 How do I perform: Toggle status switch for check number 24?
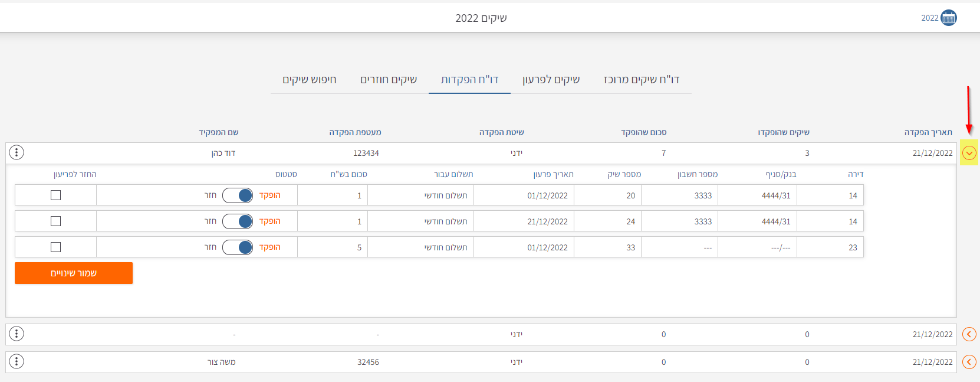[x=238, y=221]
